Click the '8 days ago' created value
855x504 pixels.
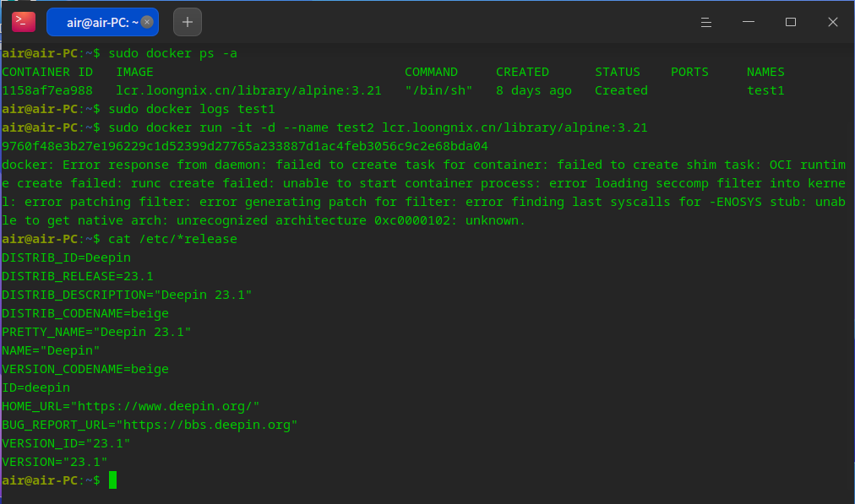click(x=534, y=90)
